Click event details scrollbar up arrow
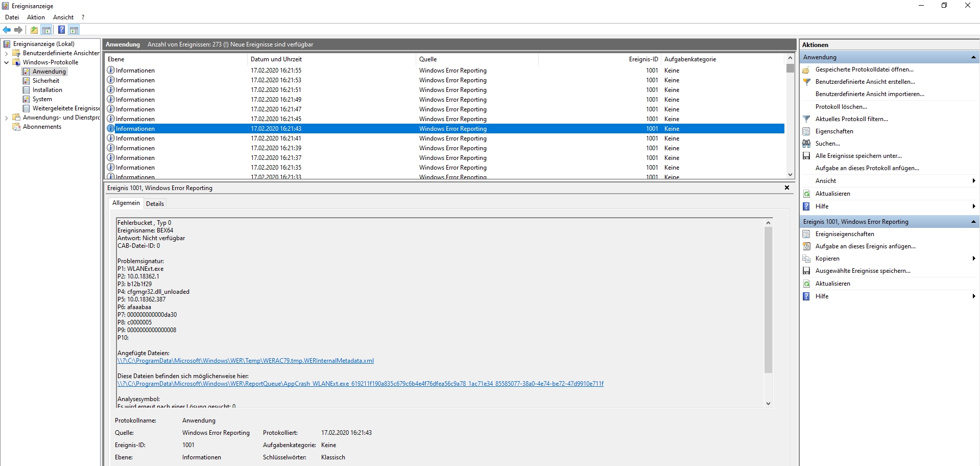The width and height of the screenshot is (980, 466). point(768,223)
